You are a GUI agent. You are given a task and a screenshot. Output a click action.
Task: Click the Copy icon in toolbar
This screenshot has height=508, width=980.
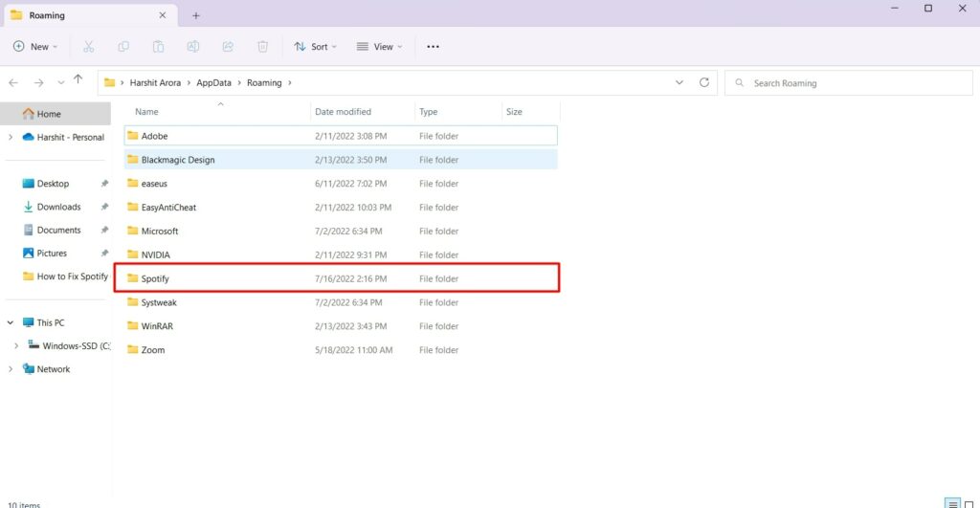click(123, 46)
